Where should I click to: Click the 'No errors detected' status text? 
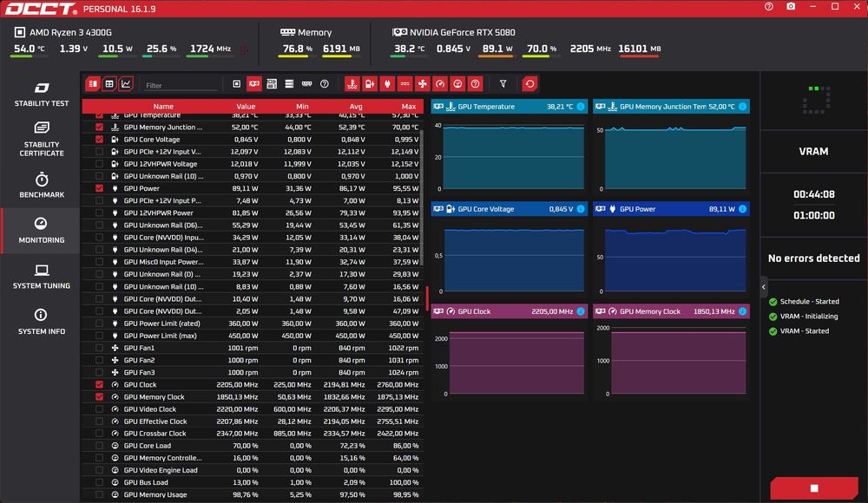point(814,258)
